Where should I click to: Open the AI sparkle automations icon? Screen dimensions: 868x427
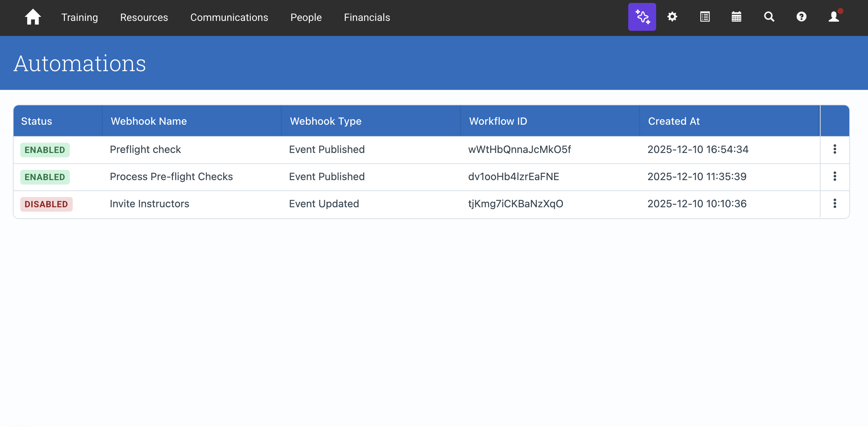point(642,17)
